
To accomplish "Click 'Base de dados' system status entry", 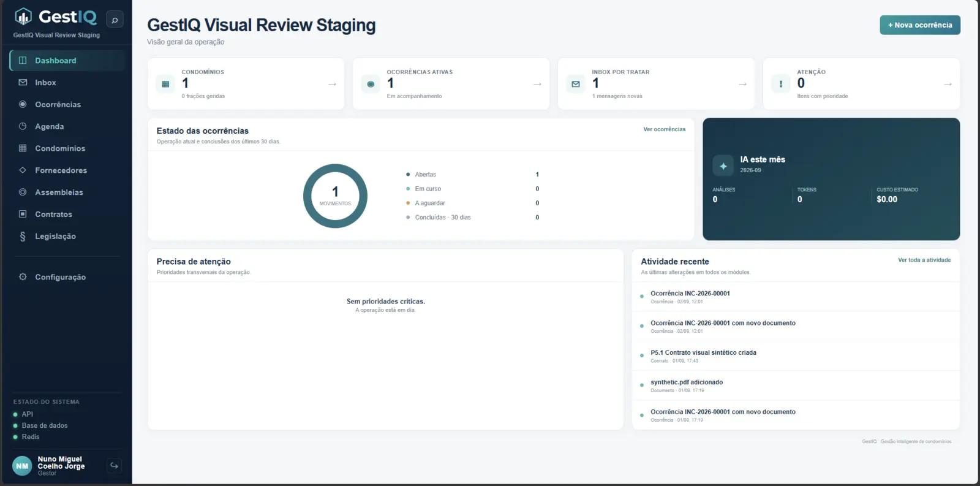I will coord(40,425).
